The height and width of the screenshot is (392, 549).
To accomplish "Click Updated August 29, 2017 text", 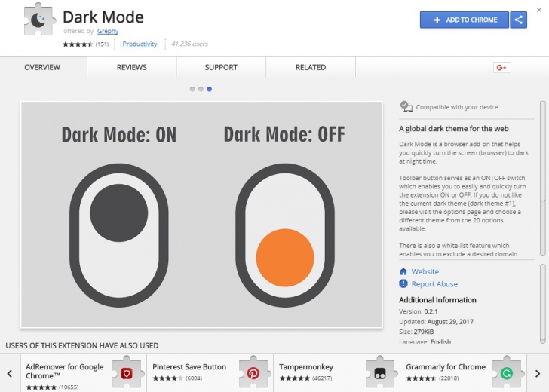I will [436, 321].
